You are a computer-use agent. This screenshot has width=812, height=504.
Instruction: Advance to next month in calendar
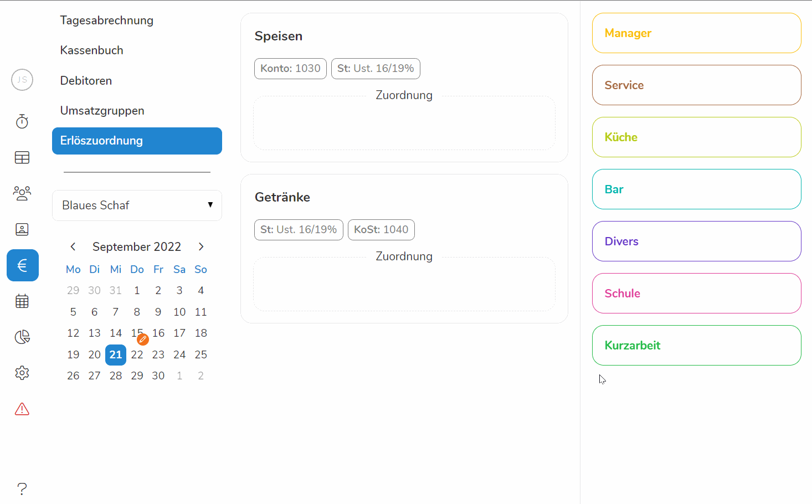(201, 246)
